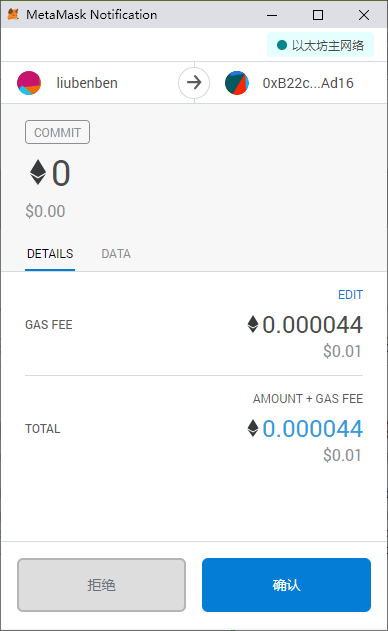Open the 以太坊主网络 network indicator
This screenshot has width=388, height=631.
[320, 45]
